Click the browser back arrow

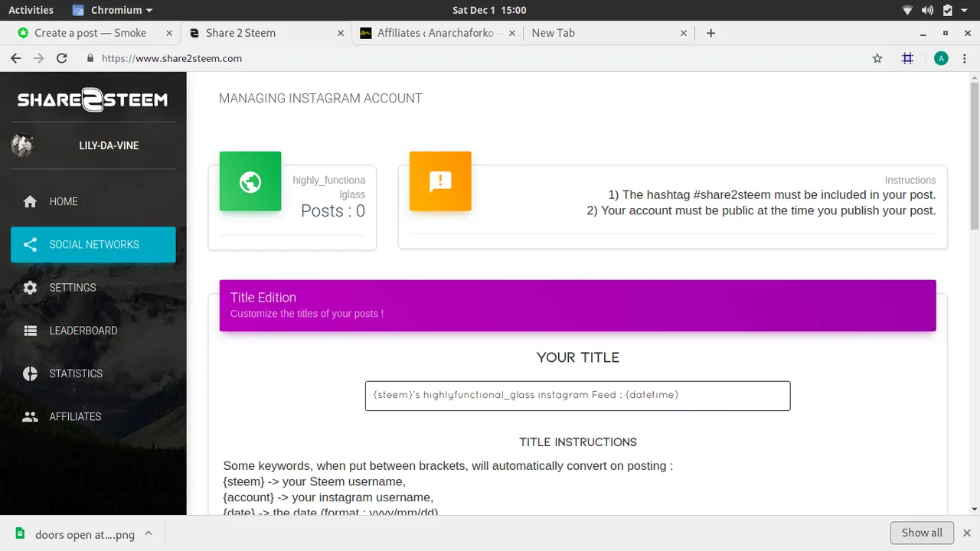pyautogui.click(x=15, y=58)
